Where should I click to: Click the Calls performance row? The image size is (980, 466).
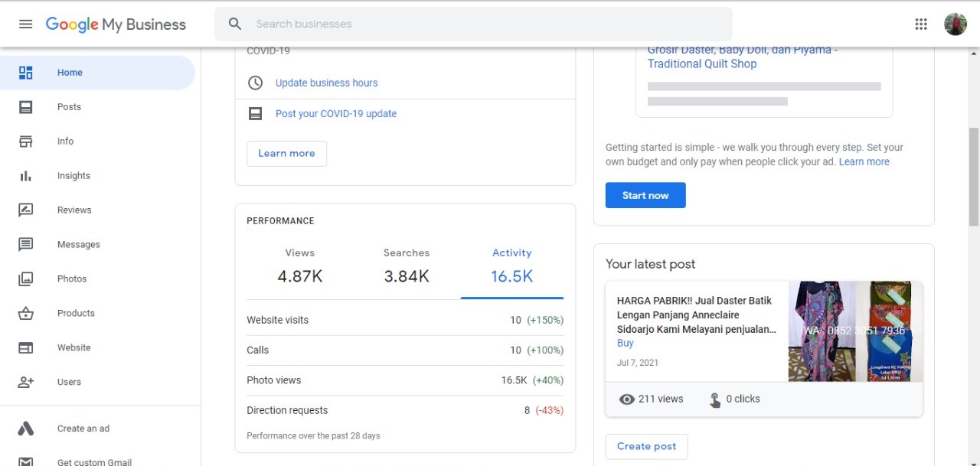tap(405, 350)
